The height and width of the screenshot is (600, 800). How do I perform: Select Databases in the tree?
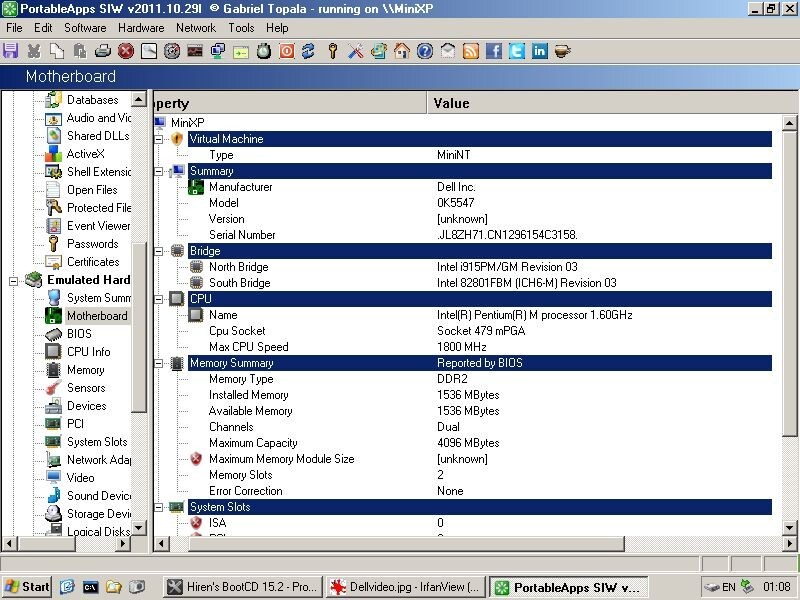(92, 99)
